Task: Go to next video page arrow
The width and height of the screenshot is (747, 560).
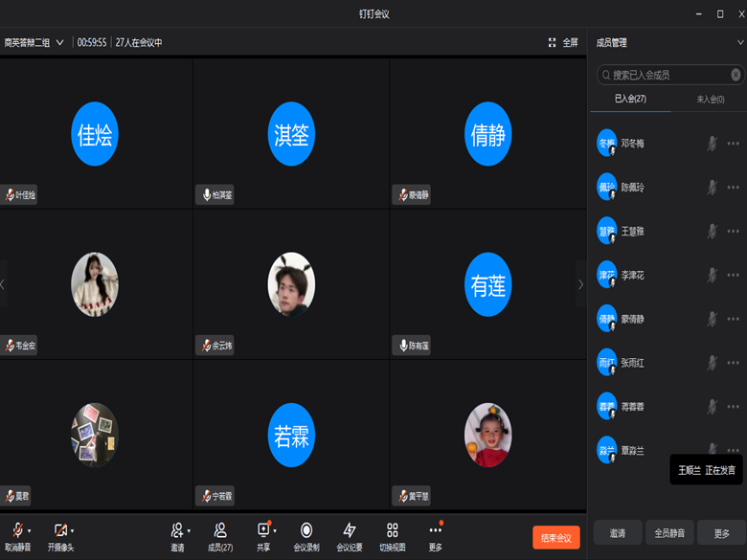Action: tap(579, 284)
